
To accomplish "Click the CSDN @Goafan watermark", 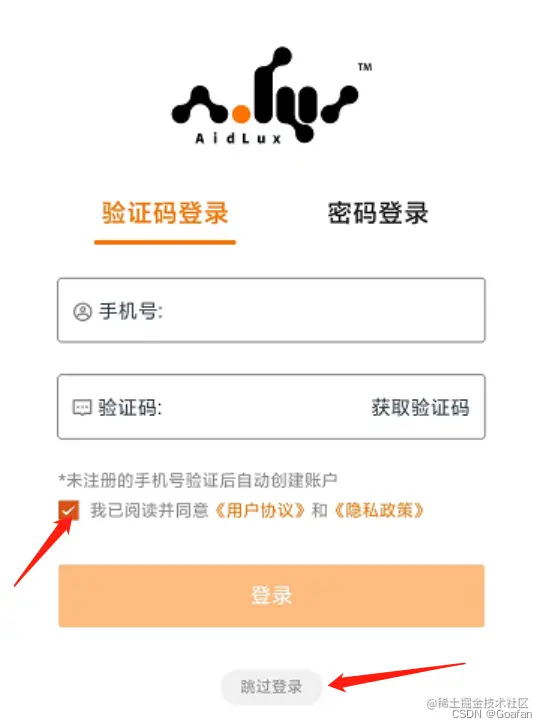I will [492, 714].
